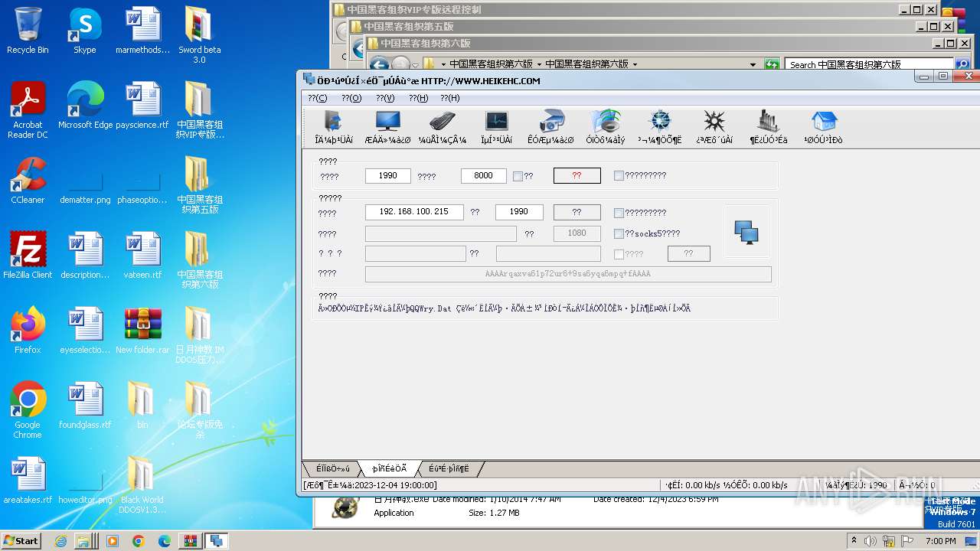Screen dimensions: 980x551
Task: Toggle checkbox on the 192.168.100.215 row
Action: tap(619, 213)
